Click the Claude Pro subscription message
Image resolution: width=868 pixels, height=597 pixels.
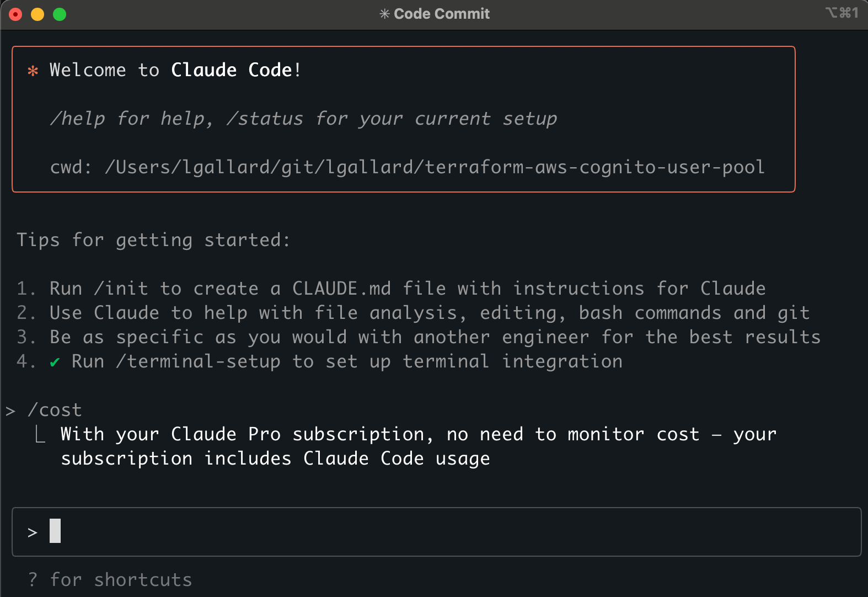(x=419, y=446)
